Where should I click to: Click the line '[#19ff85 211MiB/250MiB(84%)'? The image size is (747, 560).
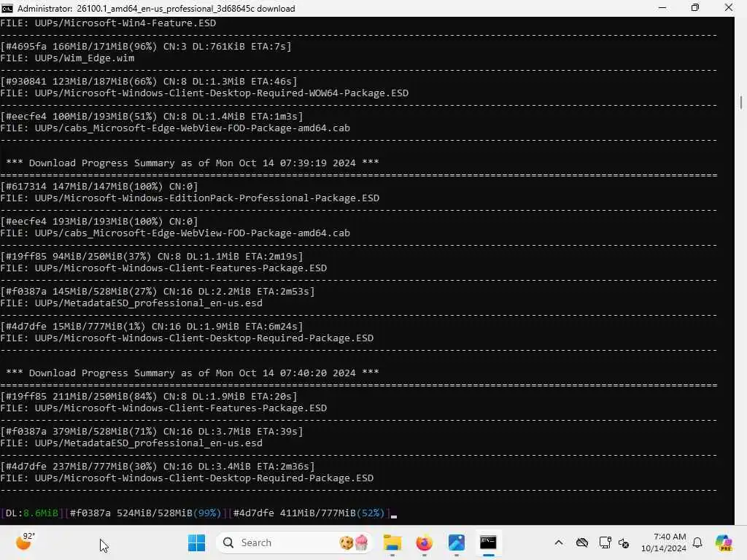click(149, 396)
